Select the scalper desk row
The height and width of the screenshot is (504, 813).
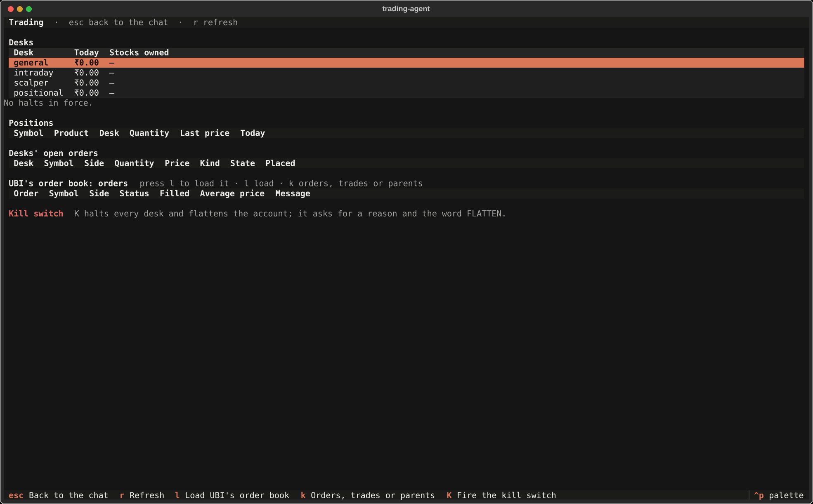(x=406, y=83)
